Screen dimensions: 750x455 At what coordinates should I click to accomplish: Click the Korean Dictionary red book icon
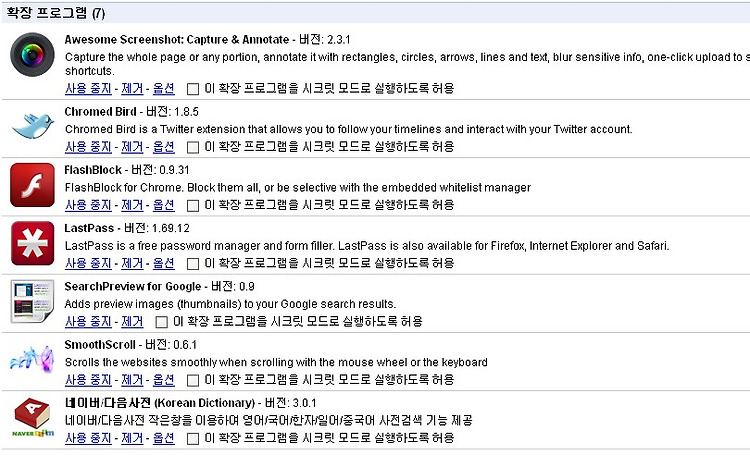(x=33, y=418)
